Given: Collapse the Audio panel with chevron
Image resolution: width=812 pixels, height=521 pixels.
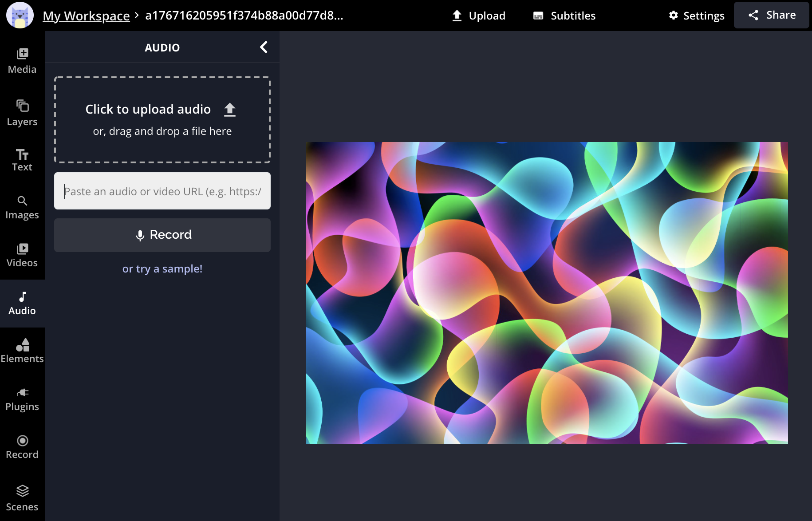Looking at the screenshot, I should (264, 47).
